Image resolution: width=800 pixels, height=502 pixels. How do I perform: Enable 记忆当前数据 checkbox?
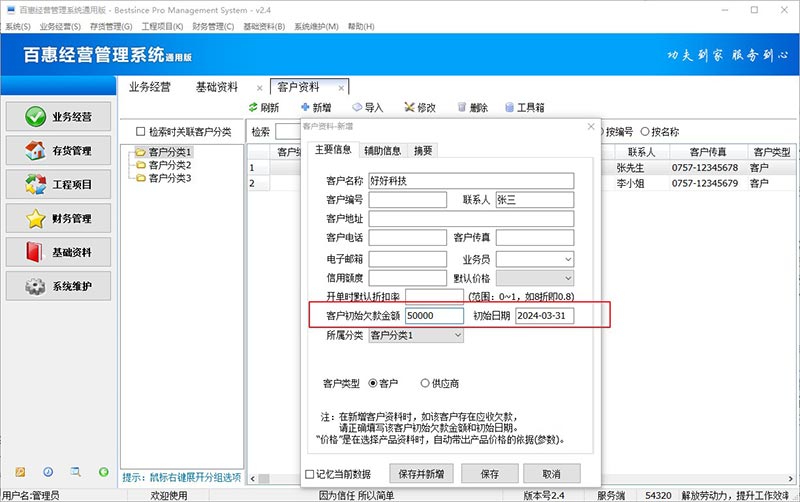pos(309,474)
